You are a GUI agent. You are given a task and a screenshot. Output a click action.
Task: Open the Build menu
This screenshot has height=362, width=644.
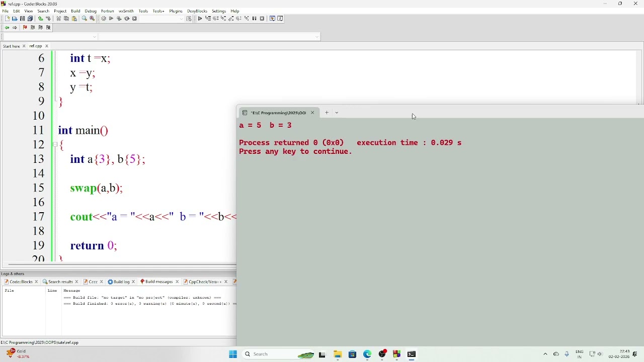tap(76, 11)
